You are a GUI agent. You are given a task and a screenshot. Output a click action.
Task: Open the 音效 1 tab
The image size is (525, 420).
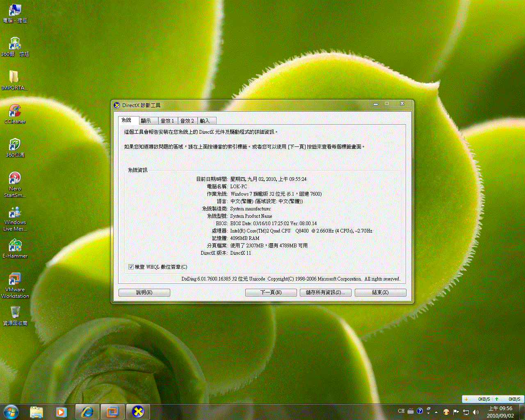[x=168, y=121]
